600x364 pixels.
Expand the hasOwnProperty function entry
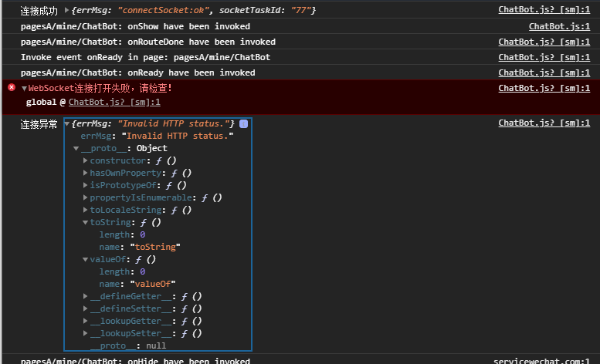(86, 173)
